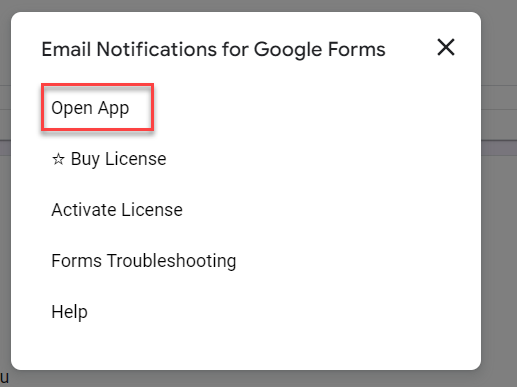Image resolution: width=517 pixels, height=387 pixels.
Task: Get help for the Email Notifications add-on
Action: point(69,312)
